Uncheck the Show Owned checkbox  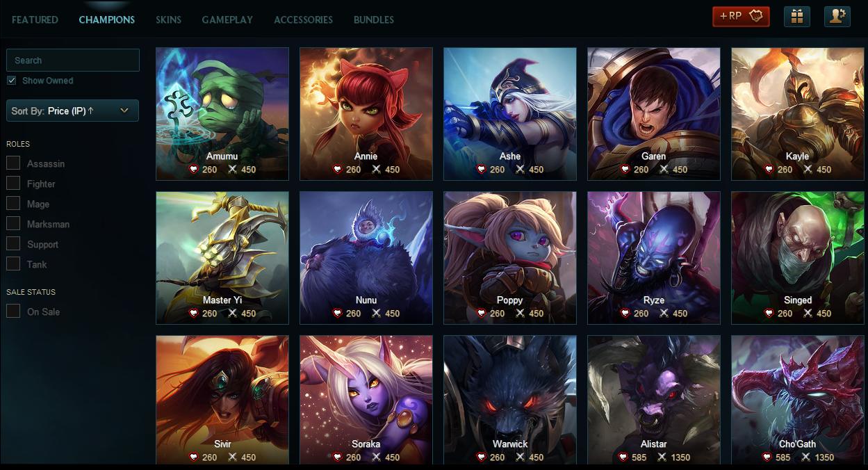tap(11, 81)
